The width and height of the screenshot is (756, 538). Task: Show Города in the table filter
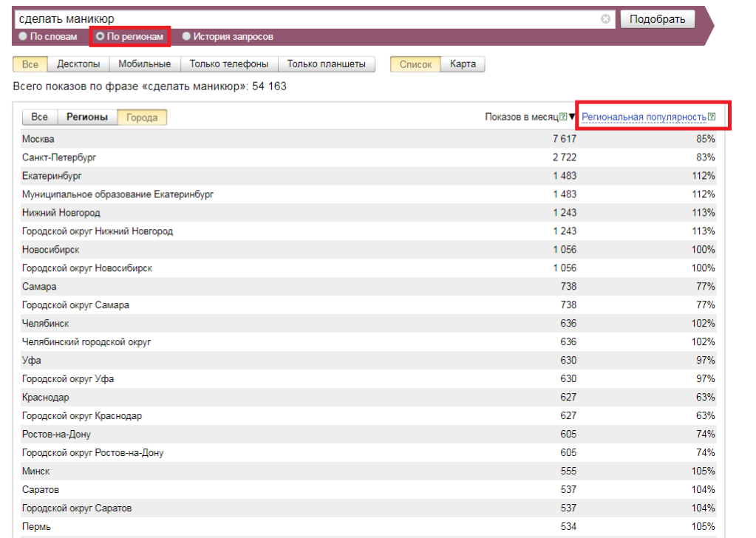point(142,118)
